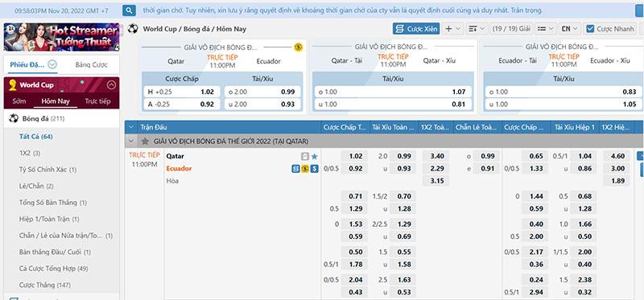Open the CN odds type dropdown
644x300 pixels.
coord(570,29)
